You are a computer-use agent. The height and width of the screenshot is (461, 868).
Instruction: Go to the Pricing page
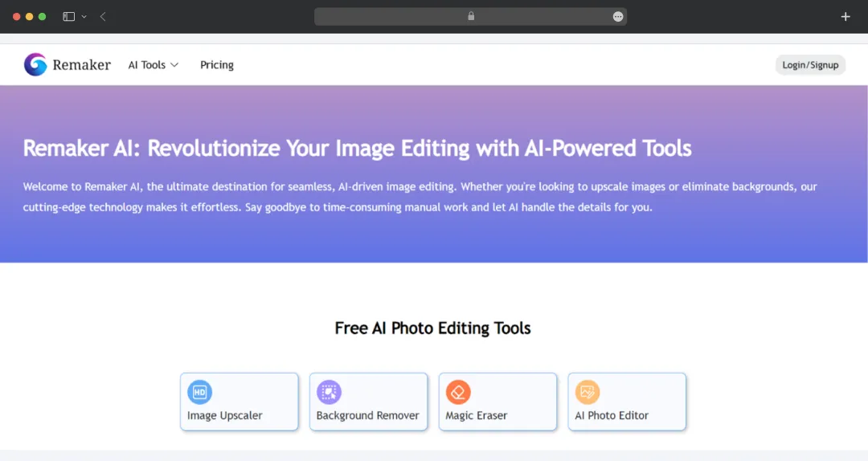point(217,65)
